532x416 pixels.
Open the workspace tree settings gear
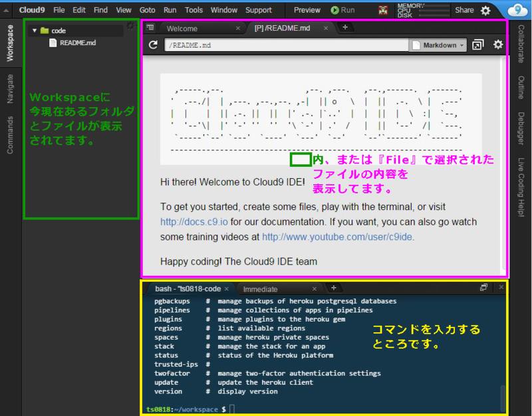pyautogui.click(x=130, y=26)
